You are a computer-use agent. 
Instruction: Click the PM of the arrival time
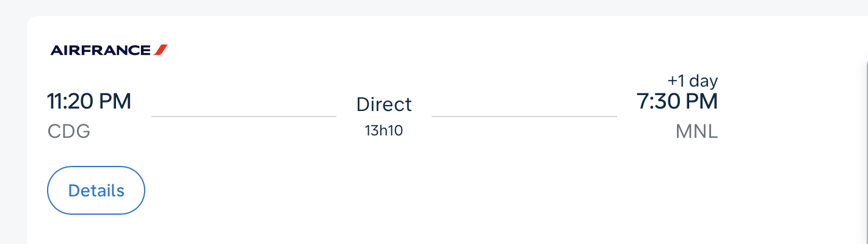[x=702, y=101]
